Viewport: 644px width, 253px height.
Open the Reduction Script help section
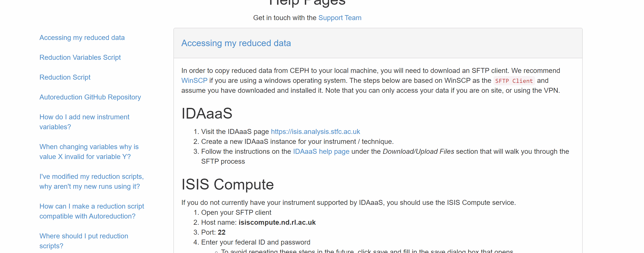pos(65,77)
